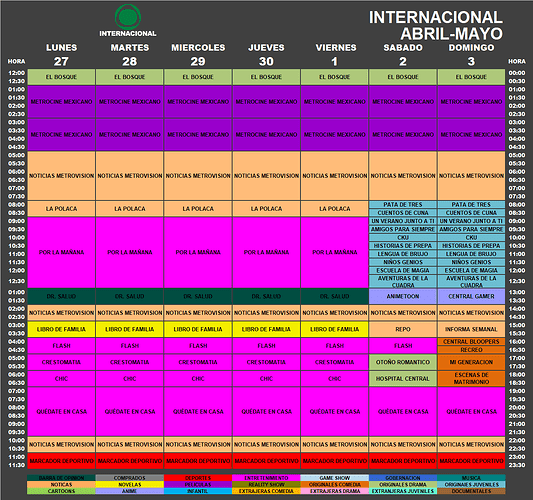Click the Documentales legend swatch
This screenshot has height=500, width=533.
point(471,491)
